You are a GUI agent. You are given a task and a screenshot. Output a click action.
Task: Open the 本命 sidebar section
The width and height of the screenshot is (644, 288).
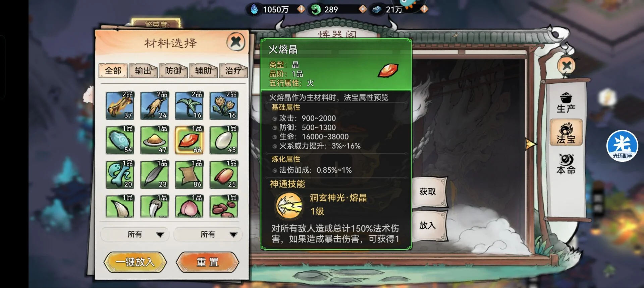point(566,164)
